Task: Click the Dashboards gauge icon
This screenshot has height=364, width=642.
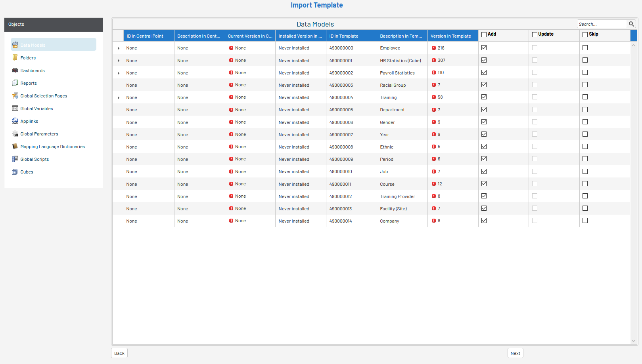Action: 15,71
